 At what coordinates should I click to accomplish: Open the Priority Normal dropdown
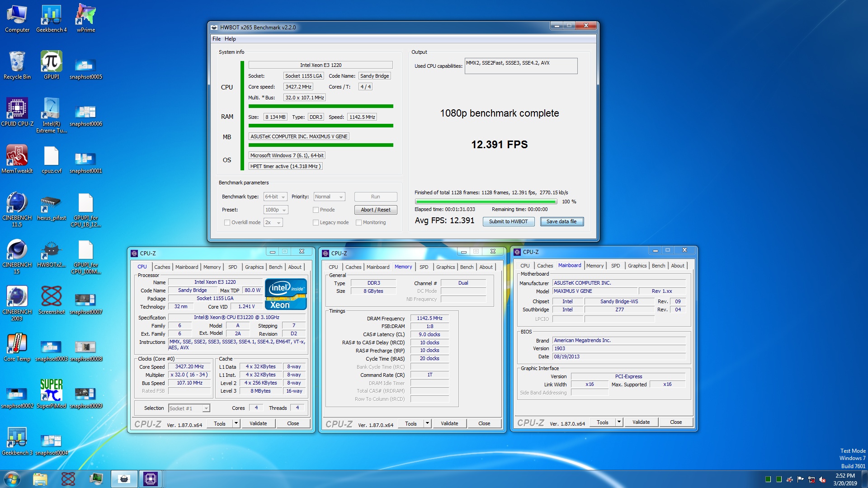[329, 197]
